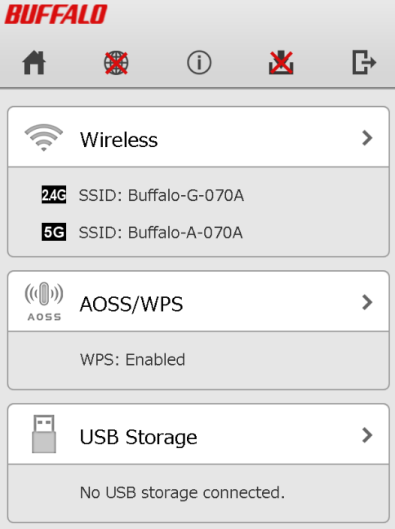Viewport: 395px width, 529px height.
Task: Open the AOSS/WPS menu item
Action: coord(198,302)
